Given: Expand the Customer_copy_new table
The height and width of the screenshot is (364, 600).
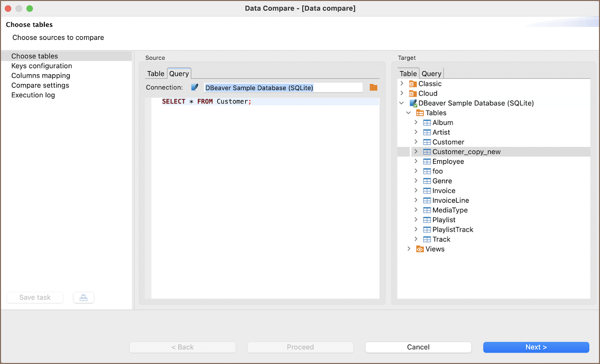Looking at the screenshot, I should tap(416, 152).
